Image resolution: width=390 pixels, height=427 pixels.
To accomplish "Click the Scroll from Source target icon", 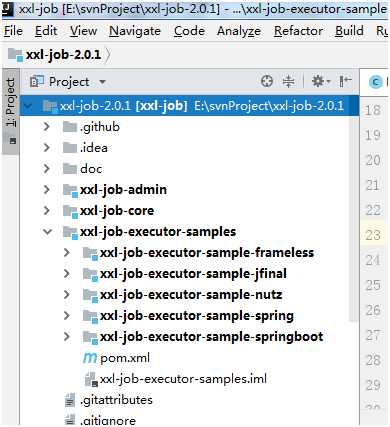I will pyautogui.click(x=267, y=81).
